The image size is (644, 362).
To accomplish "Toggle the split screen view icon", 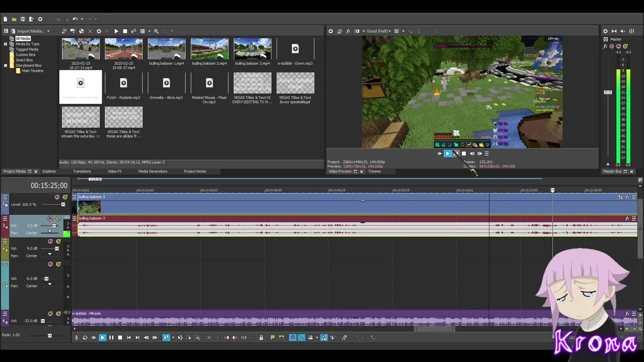I will coord(357,31).
